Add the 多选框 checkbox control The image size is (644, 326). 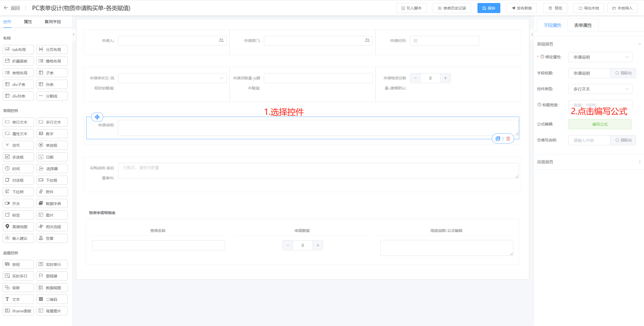point(18,157)
